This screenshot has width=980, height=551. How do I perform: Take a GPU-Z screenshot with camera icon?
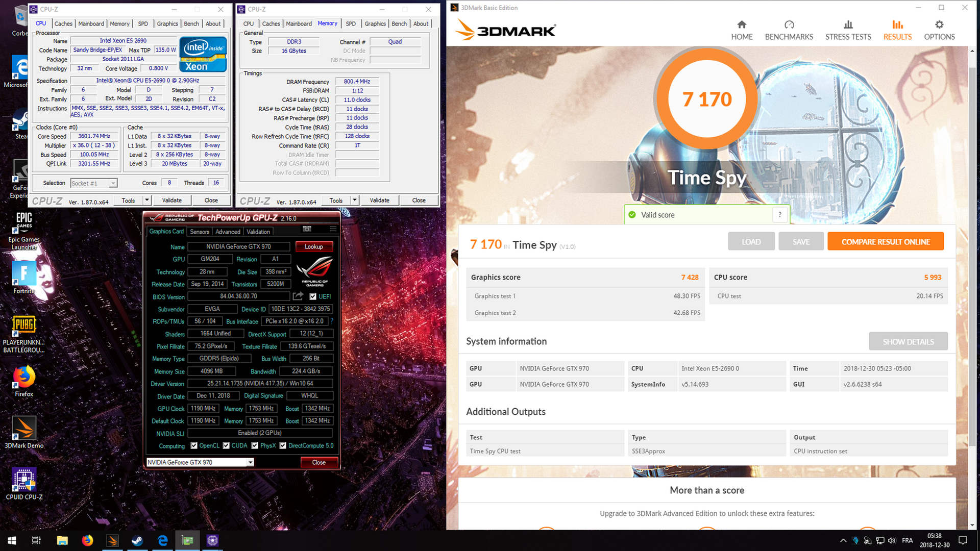307,229
